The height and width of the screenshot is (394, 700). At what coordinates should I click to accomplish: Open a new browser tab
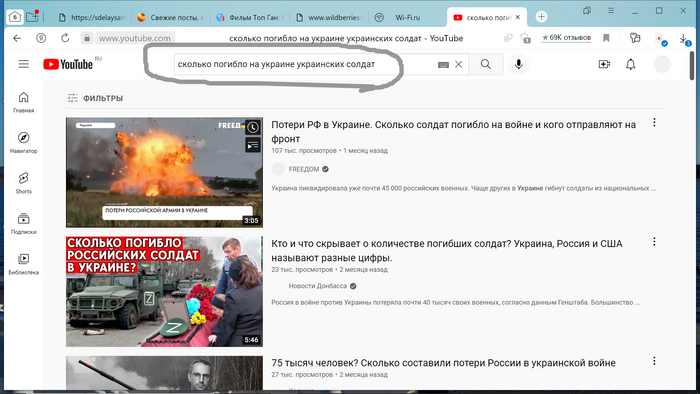click(541, 17)
